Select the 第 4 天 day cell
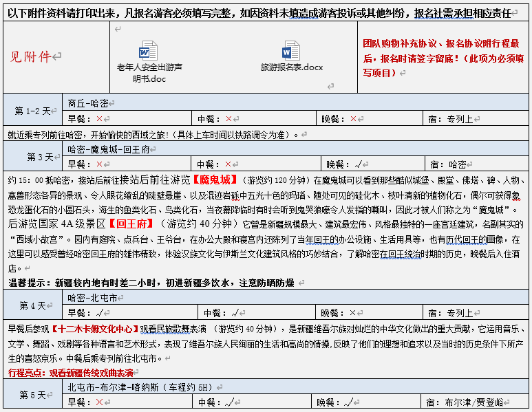Viewport: 532px width, 412px height. coord(32,305)
